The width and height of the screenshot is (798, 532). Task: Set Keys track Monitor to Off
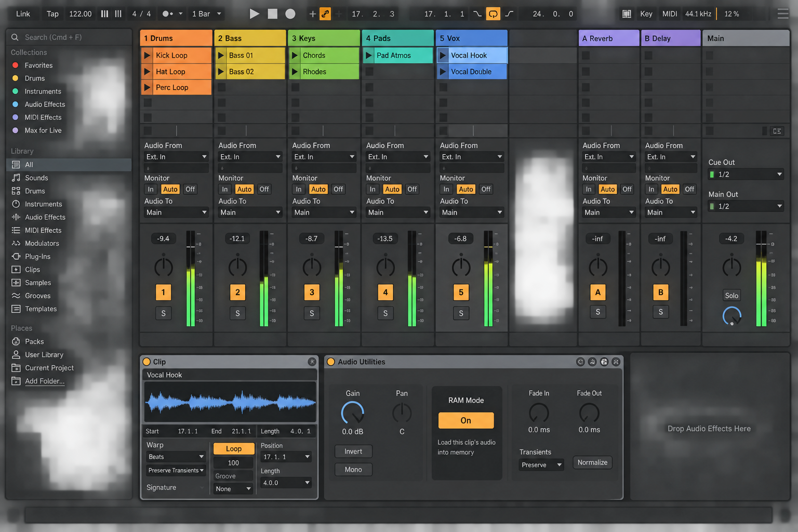click(338, 189)
